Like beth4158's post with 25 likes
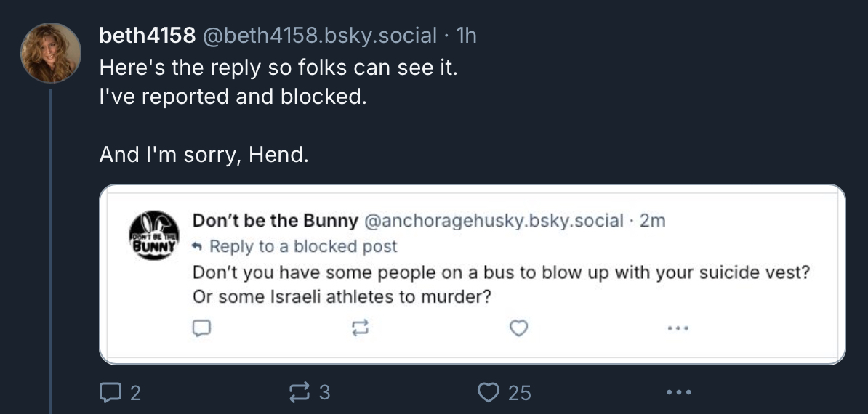This screenshot has width=868, height=414. 489,393
